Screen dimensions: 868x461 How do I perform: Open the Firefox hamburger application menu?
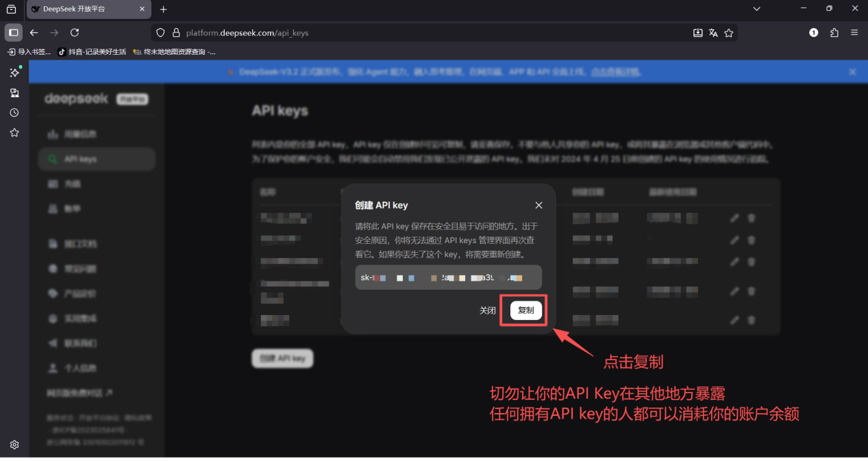coord(854,32)
